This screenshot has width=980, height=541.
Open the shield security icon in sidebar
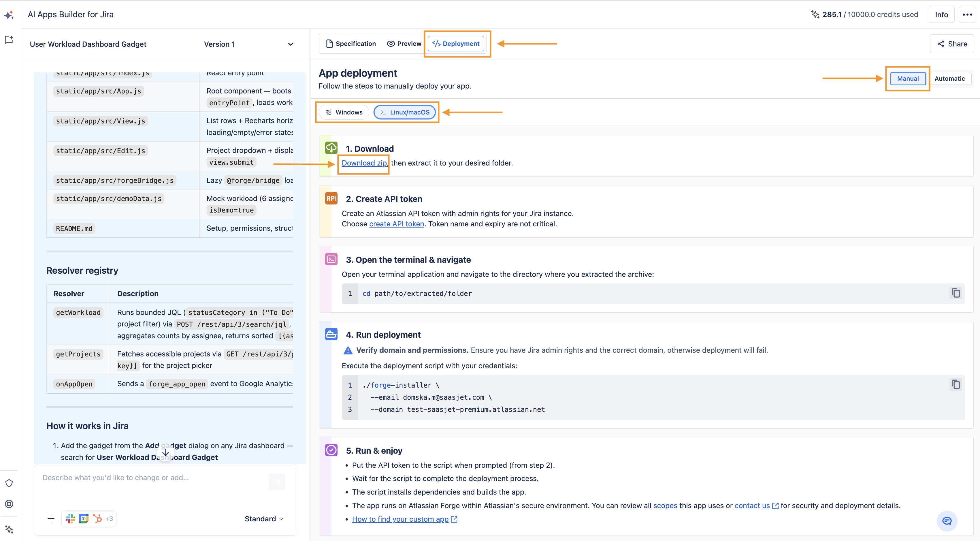tap(9, 483)
